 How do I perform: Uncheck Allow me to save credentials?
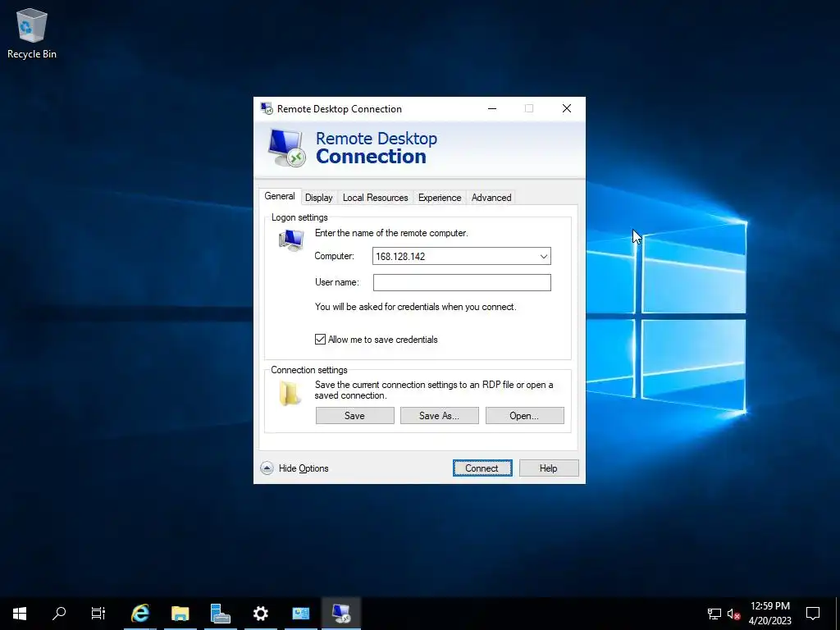321,339
